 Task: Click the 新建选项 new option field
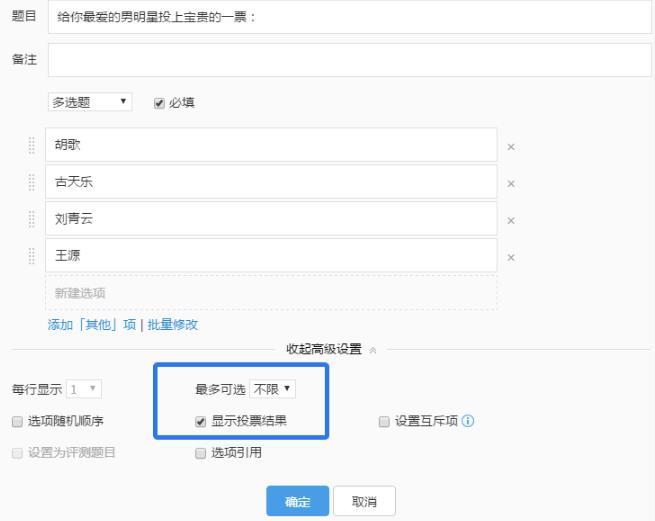tap(272, 293)
